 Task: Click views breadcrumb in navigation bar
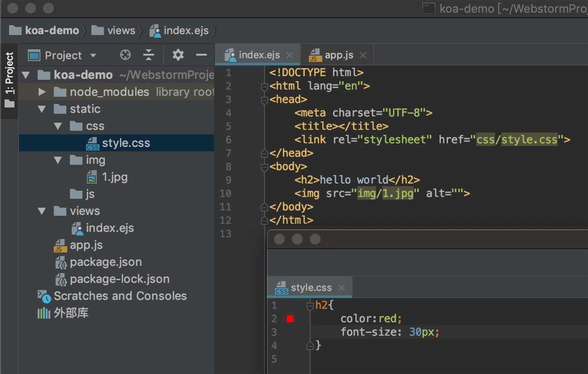tap(113, 30)
